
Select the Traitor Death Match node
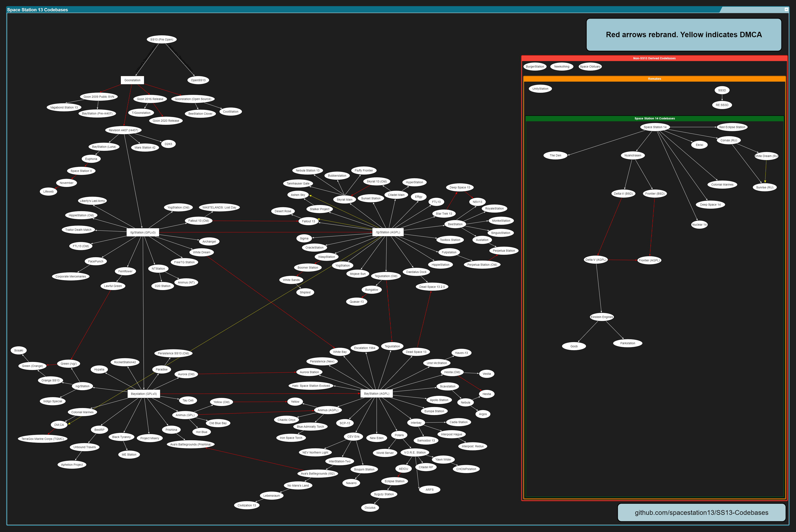78,230
